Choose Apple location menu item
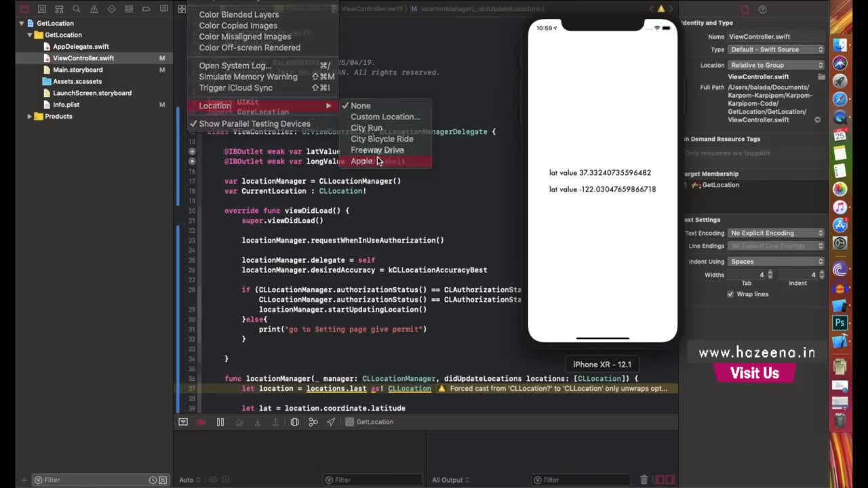The width and height of the screenshot is (868, 488). click(x=385, y=161)
